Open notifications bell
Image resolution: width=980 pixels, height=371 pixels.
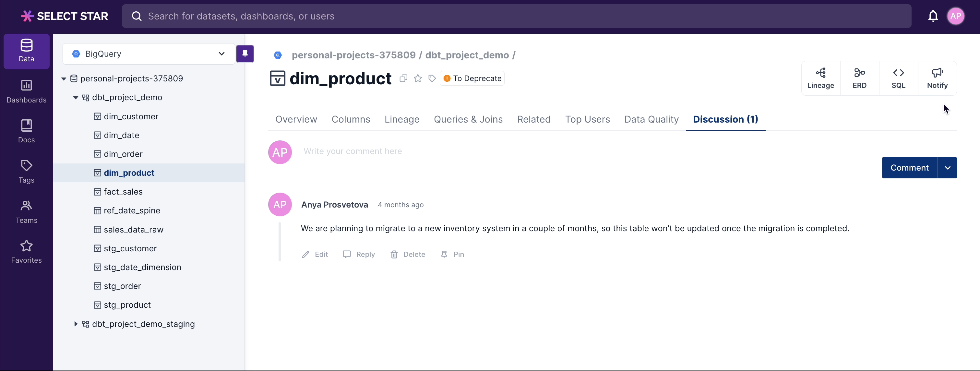click(x=933, y=16)
